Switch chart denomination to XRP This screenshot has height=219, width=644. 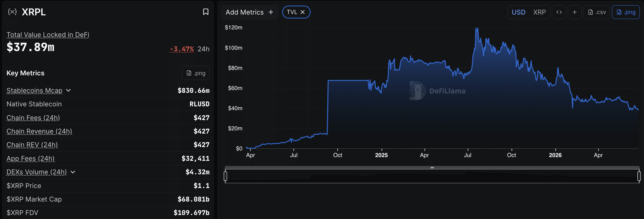(x=539, y=12)
